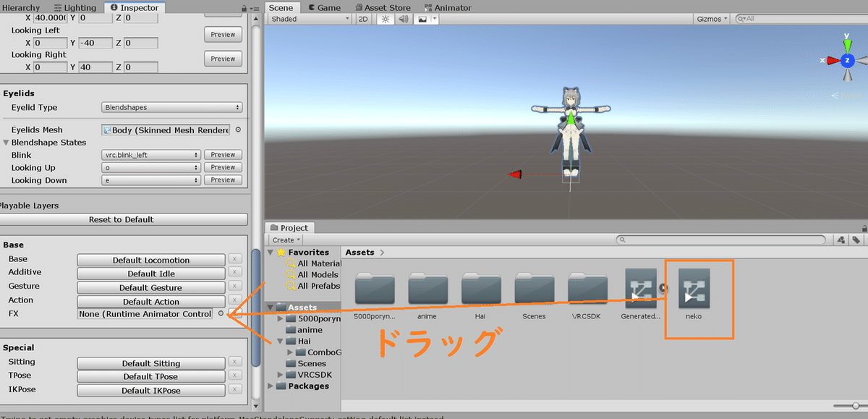Open the Shaded draw mode dropdown
The width and height of the screenshot is (868, 419).
tap(309, 19)
